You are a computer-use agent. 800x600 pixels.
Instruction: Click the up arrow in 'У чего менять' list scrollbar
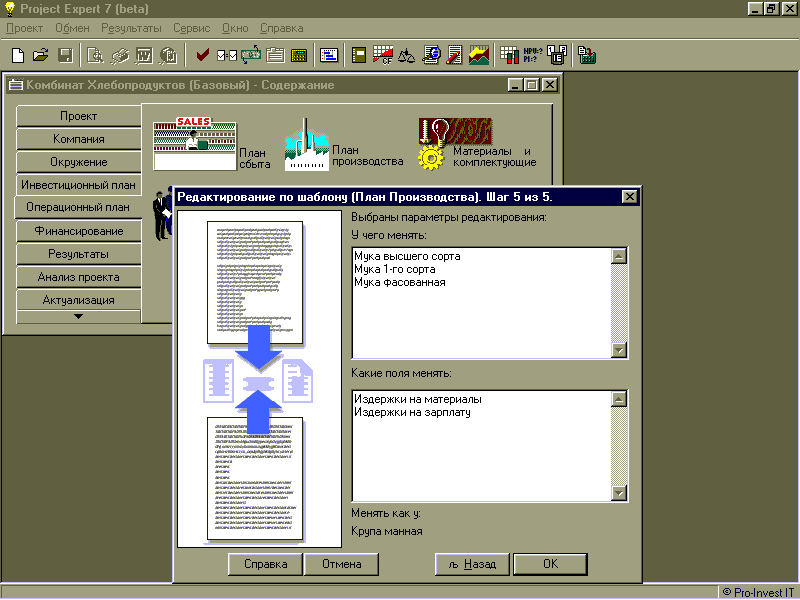click(619, 256)
